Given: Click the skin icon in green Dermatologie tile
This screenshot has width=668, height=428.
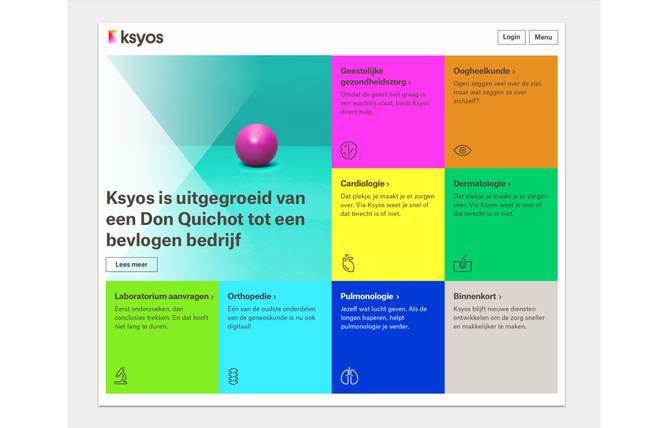Looking at the screenshot, I should 462,263.
